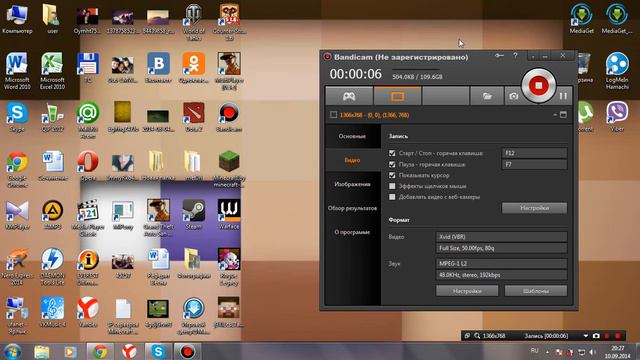Expand the dropdown arrow on the mini recording bar
640x360 pixels.
[586, 336]
